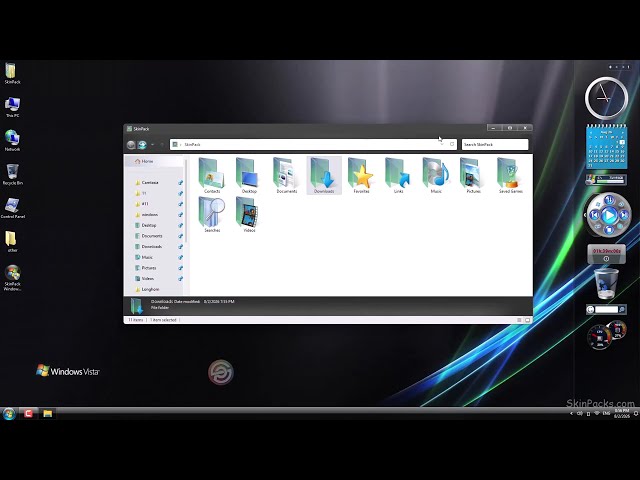Open the Contacts folder

[212, 176]
